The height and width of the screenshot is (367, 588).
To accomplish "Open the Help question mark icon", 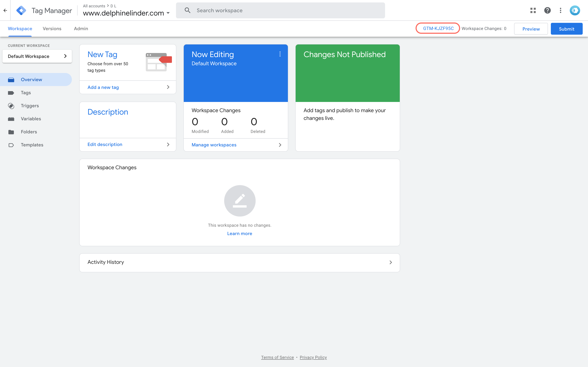I will (547, 10).
